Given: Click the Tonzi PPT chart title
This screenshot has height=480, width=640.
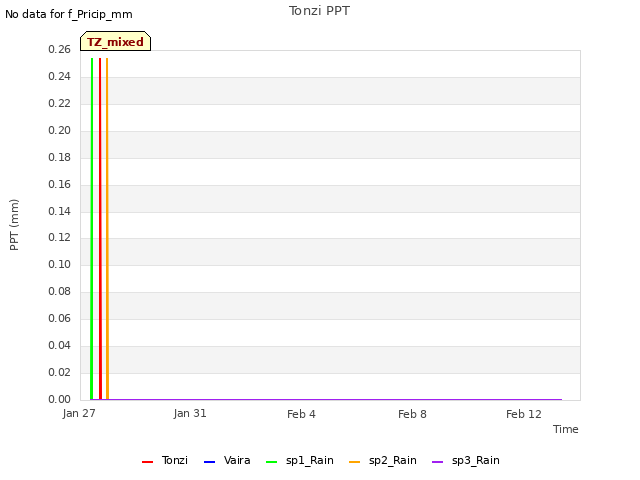Looking at the screenshot, I should pos(319,11).
